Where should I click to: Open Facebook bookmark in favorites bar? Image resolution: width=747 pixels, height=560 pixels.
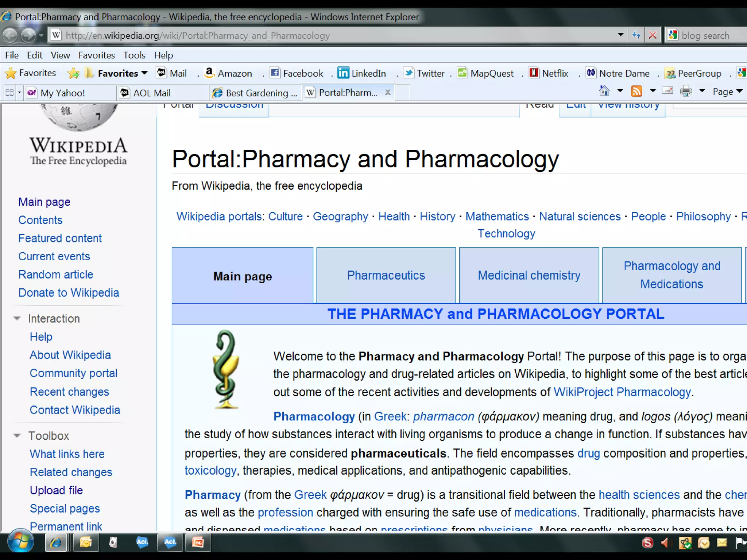coord(297,73)
